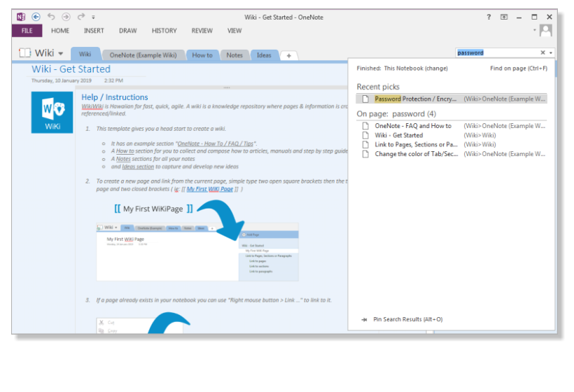This screenshot has height=392, width=574.
Task: Open the Notes section tab
Action: tap(234, 55)
